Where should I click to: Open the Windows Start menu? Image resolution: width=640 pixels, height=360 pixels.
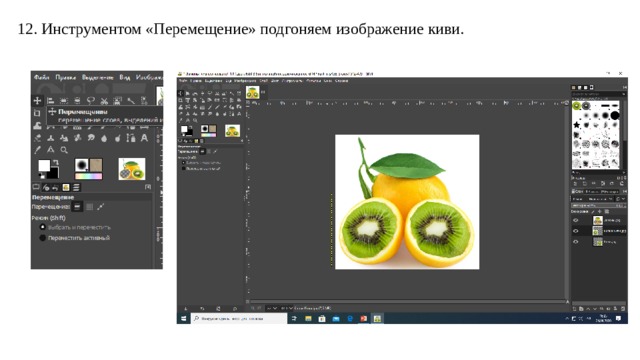point(184,318)
